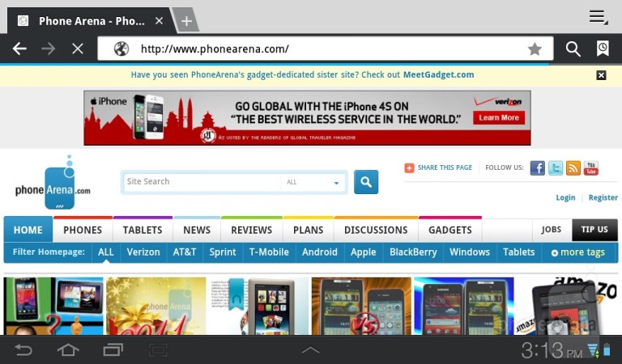
Task: Filter homepage by Verizon
Action: [x=143, y=252]
